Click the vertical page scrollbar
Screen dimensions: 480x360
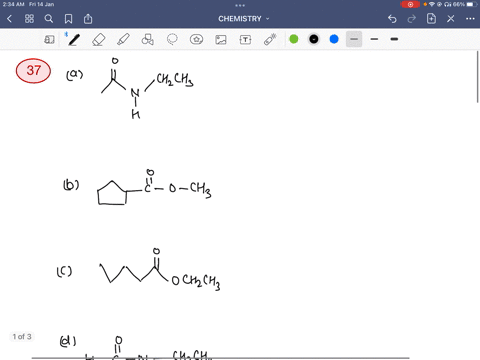(478, 77)
